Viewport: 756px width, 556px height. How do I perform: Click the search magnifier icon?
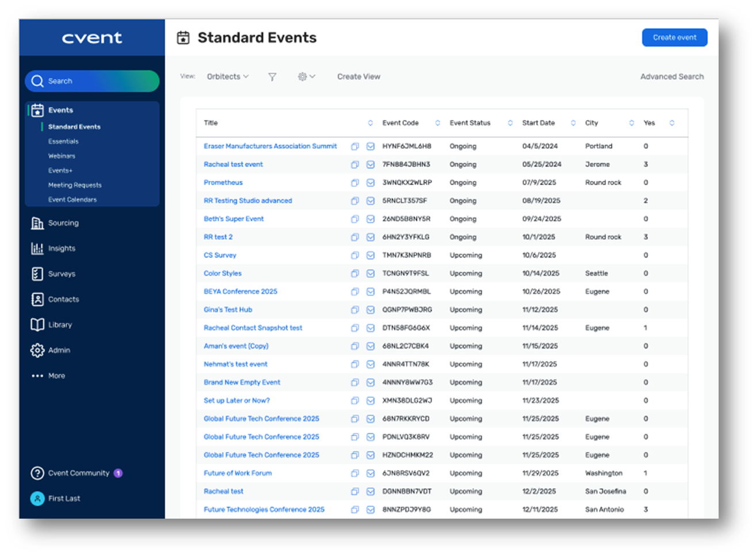pyautogui.click(x=37, y=81)
